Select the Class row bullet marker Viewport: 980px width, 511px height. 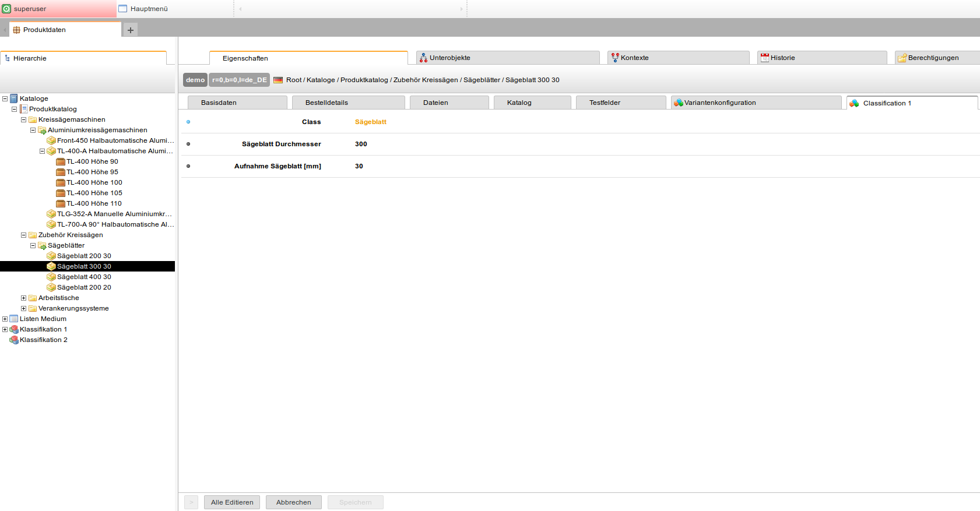[188, 122]
